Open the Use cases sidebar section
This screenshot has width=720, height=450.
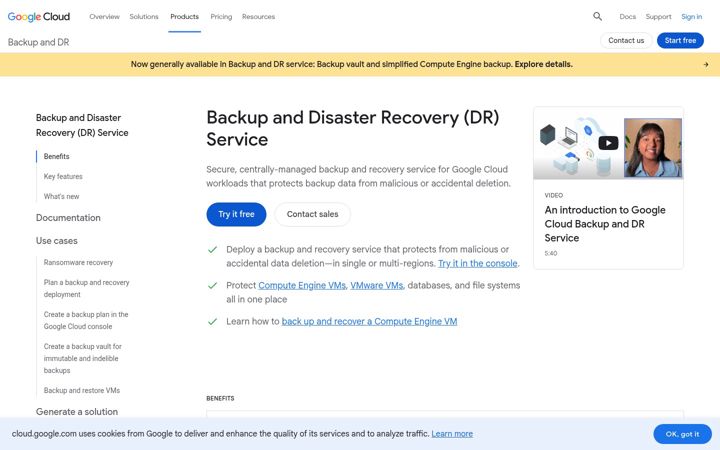pos(56,241)
